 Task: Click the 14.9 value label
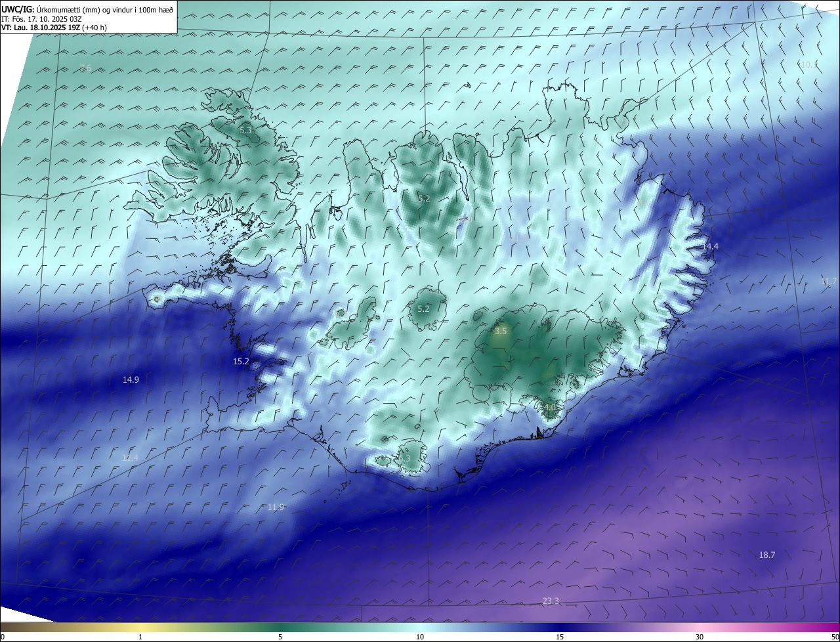point(131,379)
